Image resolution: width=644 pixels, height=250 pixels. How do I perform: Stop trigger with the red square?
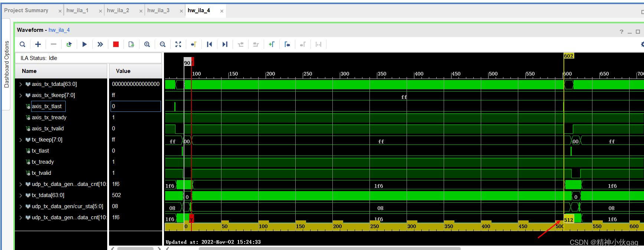tap(116, 44)
